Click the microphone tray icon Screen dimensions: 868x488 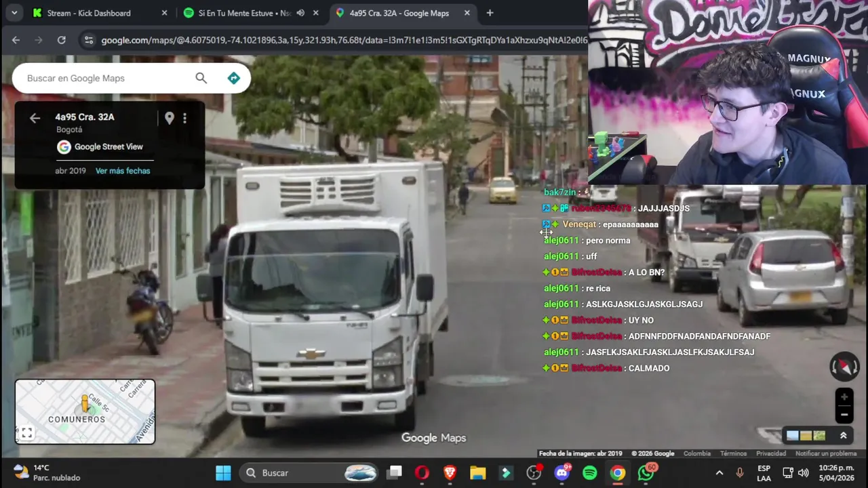(x=740, y=472)
